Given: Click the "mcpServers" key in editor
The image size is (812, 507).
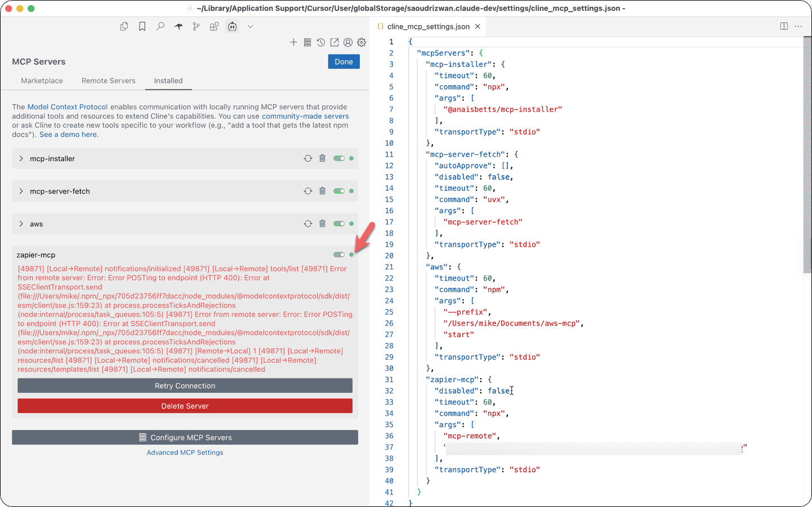Looking at the screenshot, I should coord(444,53).
